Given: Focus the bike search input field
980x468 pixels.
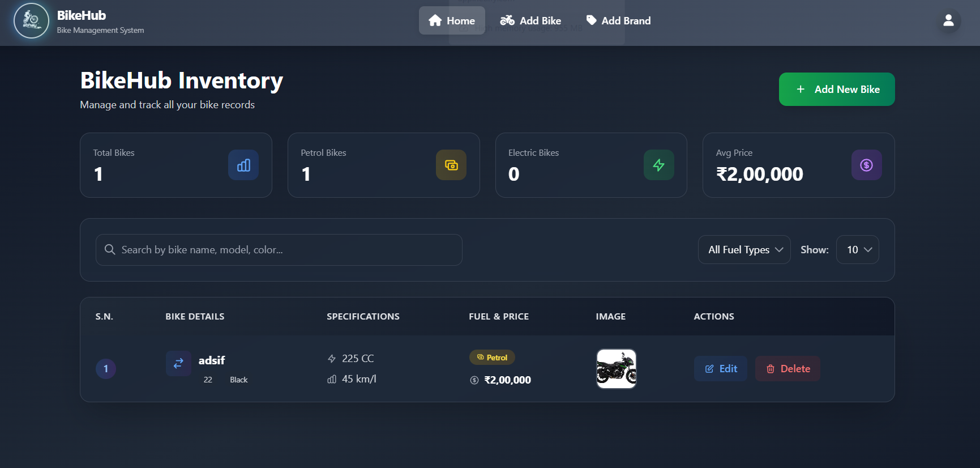Looking at the screenshot, I should (x=283, y=250).
